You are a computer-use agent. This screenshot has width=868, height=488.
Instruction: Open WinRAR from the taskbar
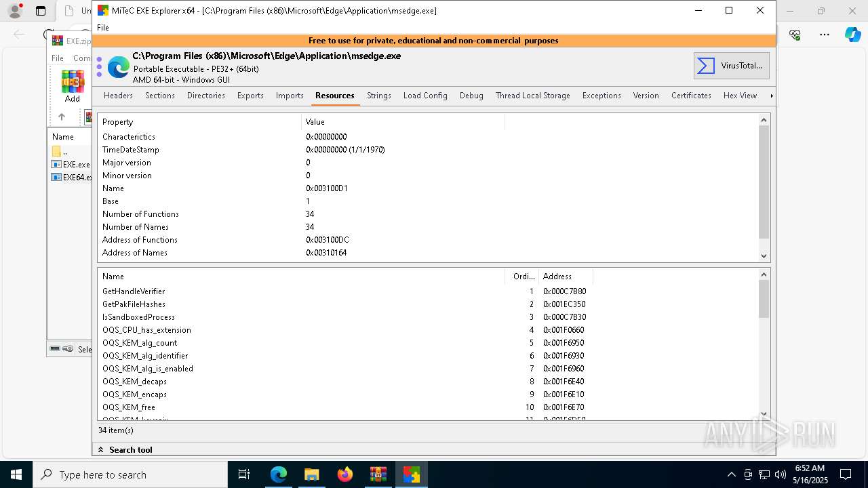coord(378,474)
